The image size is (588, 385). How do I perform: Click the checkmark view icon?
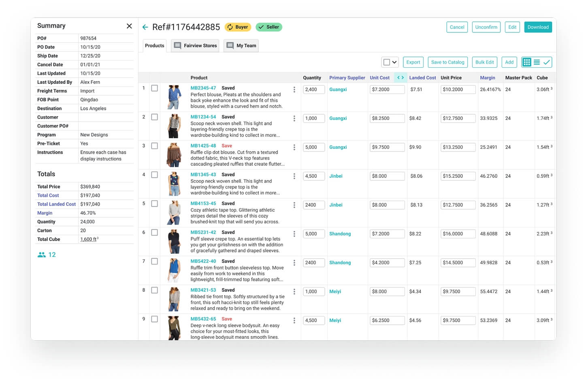[547, 62]
